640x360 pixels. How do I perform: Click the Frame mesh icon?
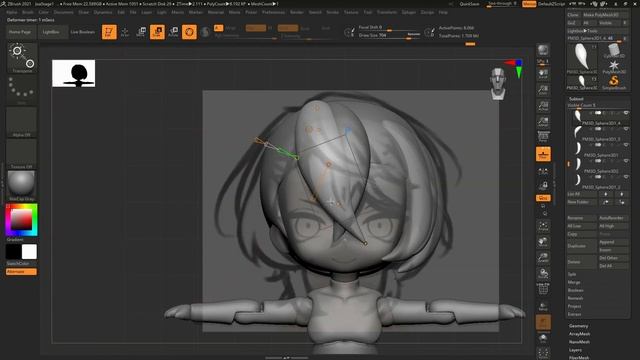[543, 225]
